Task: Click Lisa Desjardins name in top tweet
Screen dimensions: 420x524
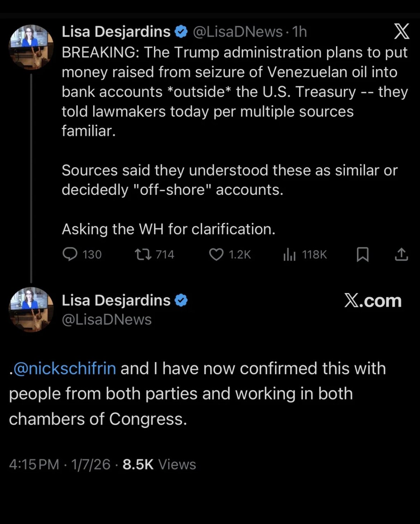Action: (x=116, y=32)
